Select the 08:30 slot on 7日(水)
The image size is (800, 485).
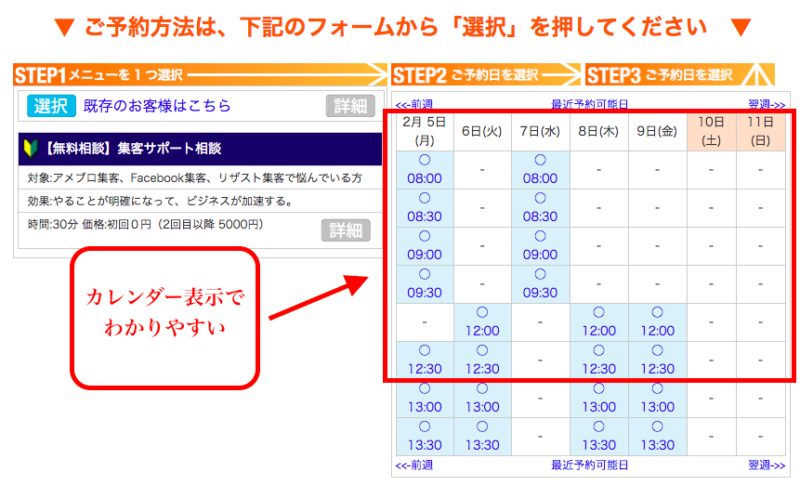(540, 208)
